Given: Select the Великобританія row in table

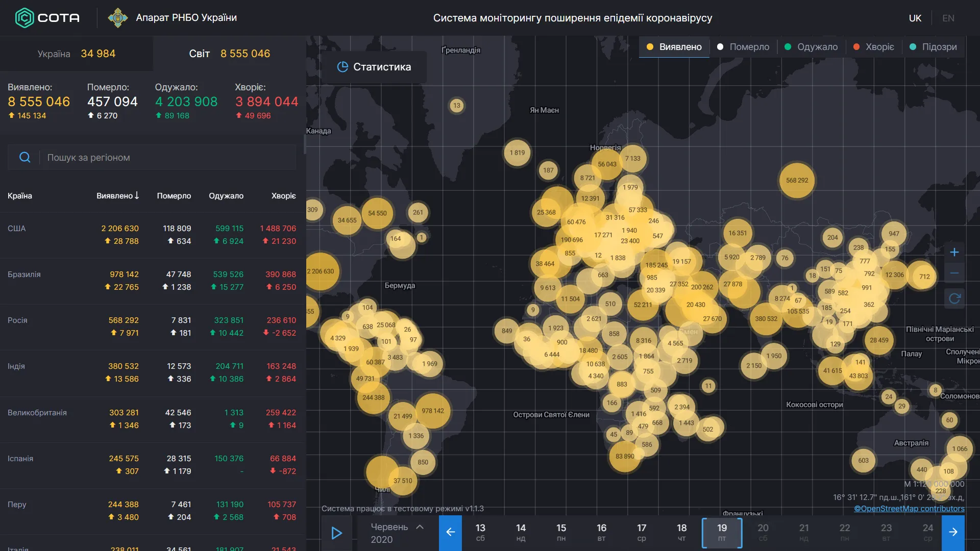Looking at the screenshot, I should (x=152, y=419).
